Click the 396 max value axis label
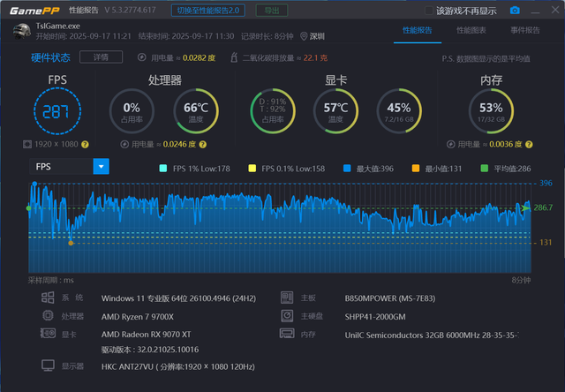Viewport: 565px width, 392px height. coord(546,183)
